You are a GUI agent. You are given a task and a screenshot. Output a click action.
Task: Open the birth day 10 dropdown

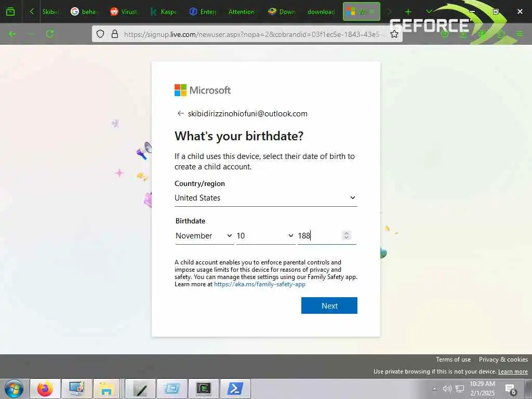pyautogui.click(x=265, y=235)
